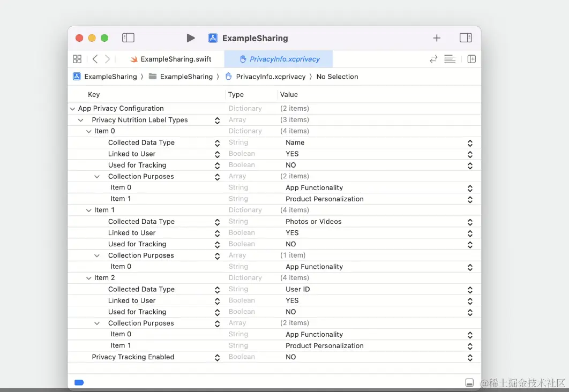The height and width of the screenshot is (392, 569).
Task: Select Item 2 Collected Data Type key
Action: point(141,289)
